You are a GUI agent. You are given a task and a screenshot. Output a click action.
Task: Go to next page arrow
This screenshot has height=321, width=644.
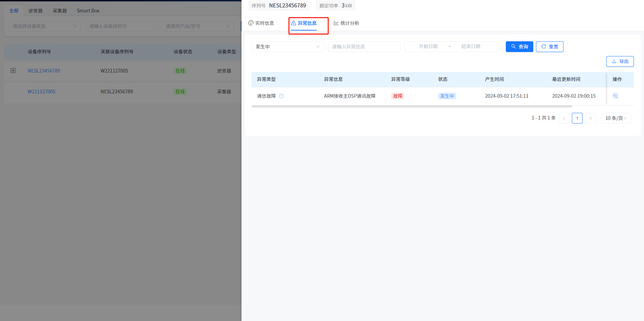(x=590, y=118)
